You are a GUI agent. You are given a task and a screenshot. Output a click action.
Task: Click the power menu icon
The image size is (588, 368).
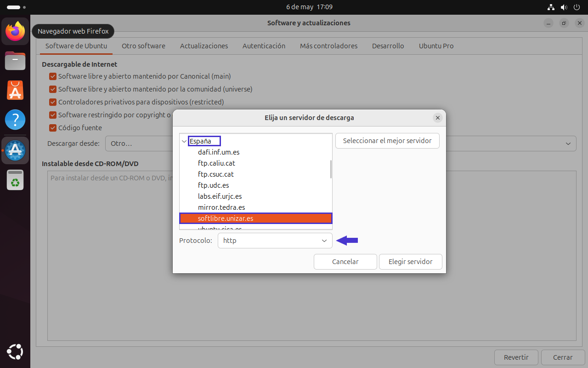[x=576, y=7]
